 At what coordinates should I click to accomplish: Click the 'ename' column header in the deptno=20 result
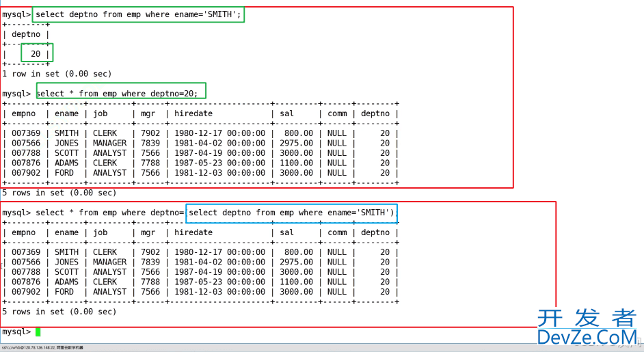[66, 113]
